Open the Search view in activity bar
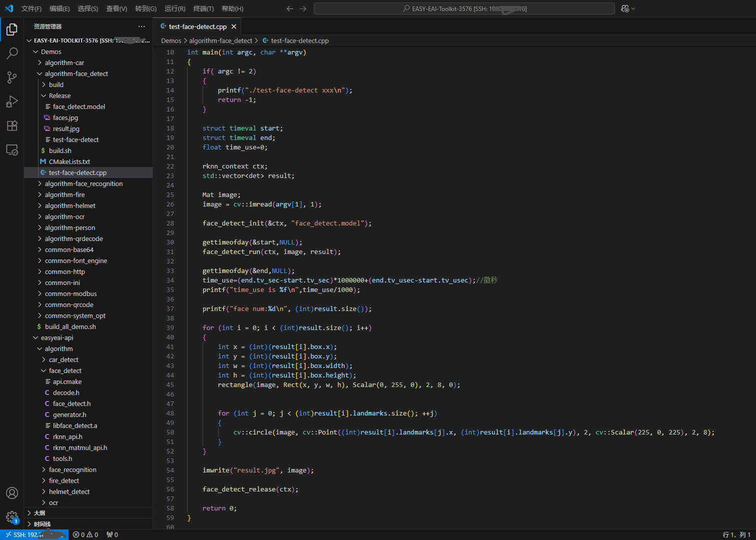 coord(12,53)
